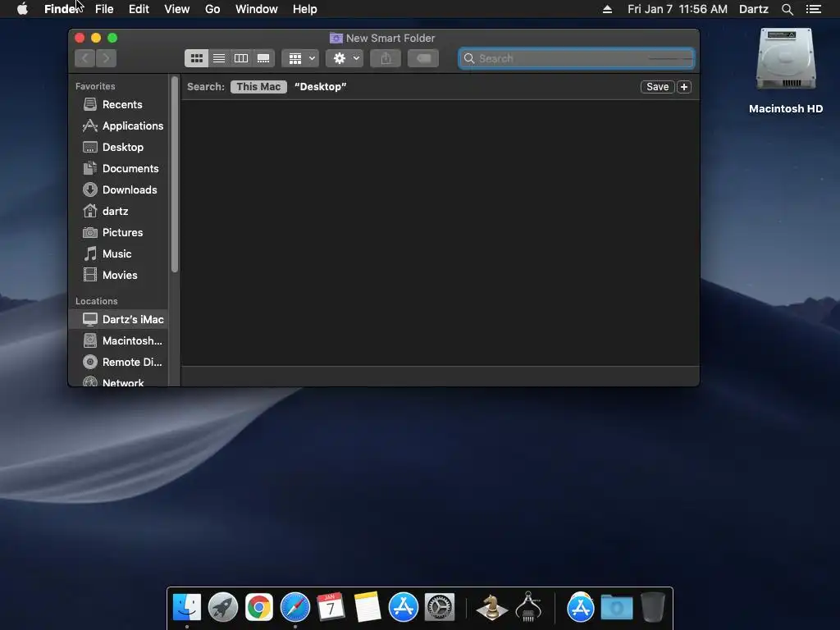The image size is (840, 630).
Task: Open Launchpad from the Dock
Action: [223, 608]
